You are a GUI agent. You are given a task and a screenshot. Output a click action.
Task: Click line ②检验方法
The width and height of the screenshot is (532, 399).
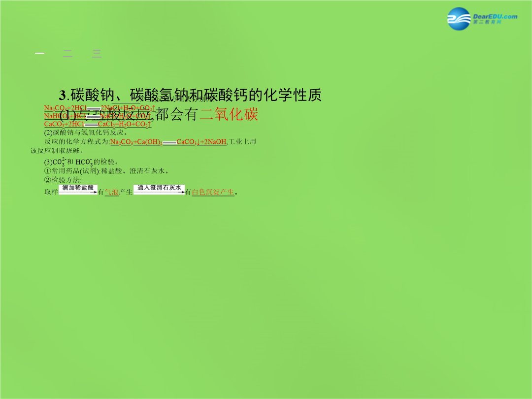(63, 180)
